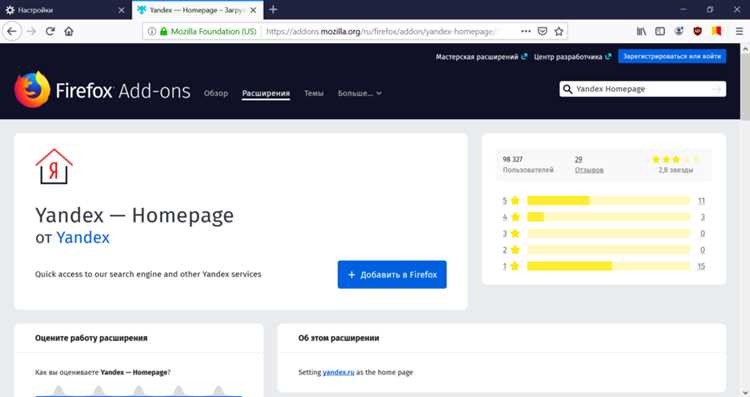Click the search magnifier icon
This screenshot has width=750, height=397.
(567, 89)
